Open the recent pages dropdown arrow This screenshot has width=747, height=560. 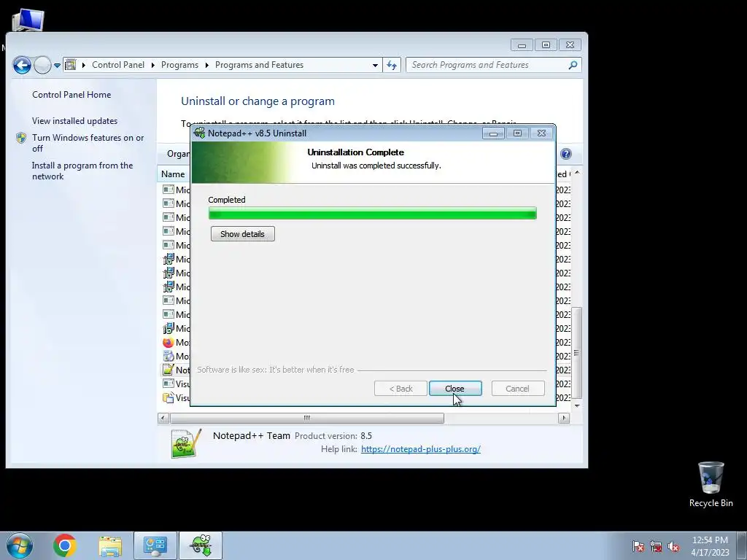(57, 65)
